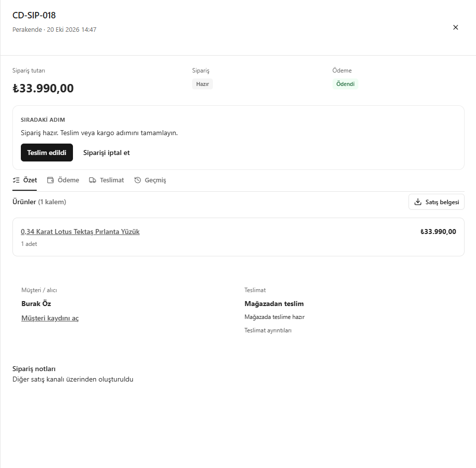Open customer record via Müşteri kaydını aç
The height and width of the screenshot is (468, 476).
(50, 318)
